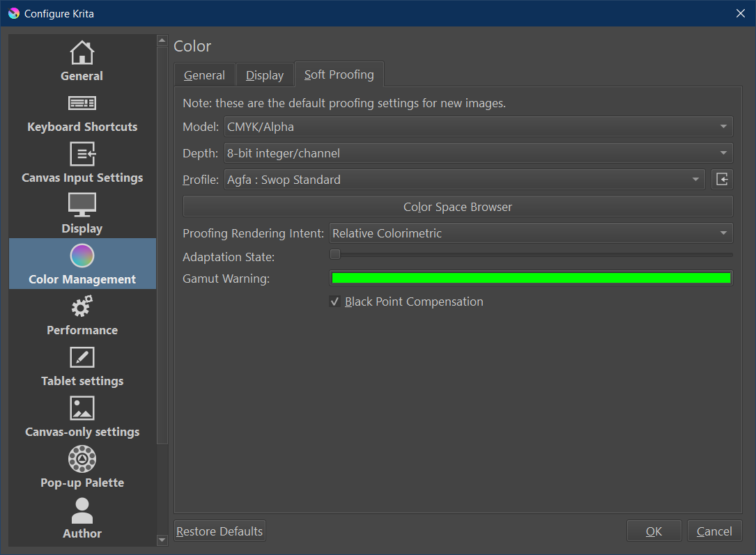Expand the Profile dropdown
Screen dimensions: 756x555
point(464,180)
